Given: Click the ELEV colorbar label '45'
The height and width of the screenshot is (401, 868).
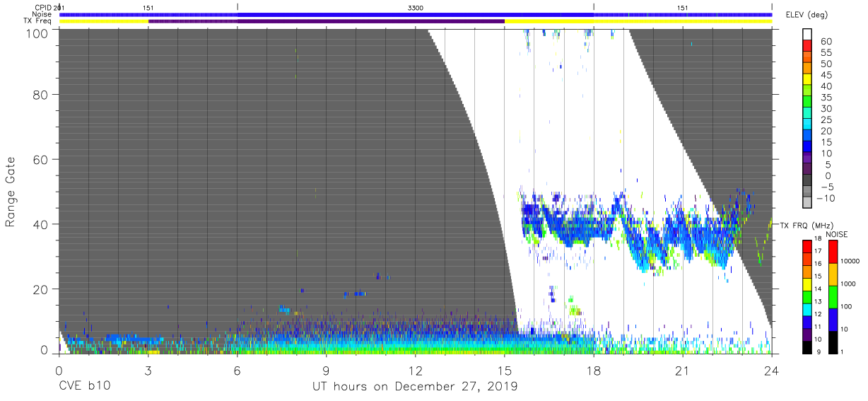Looking at the screenshot, I should [826, 75].
